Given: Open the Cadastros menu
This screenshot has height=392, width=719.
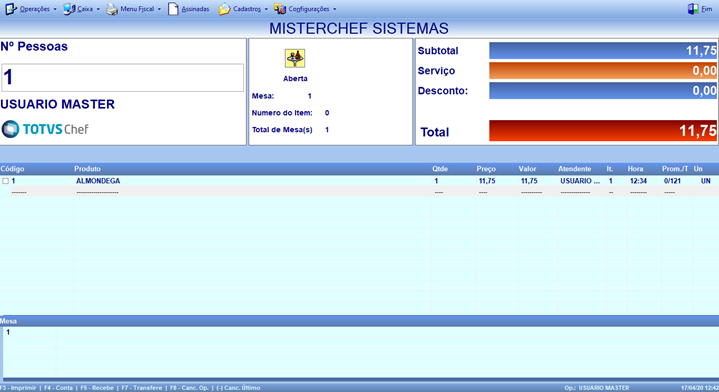Looking at the screenshot, I should [247, 9].
